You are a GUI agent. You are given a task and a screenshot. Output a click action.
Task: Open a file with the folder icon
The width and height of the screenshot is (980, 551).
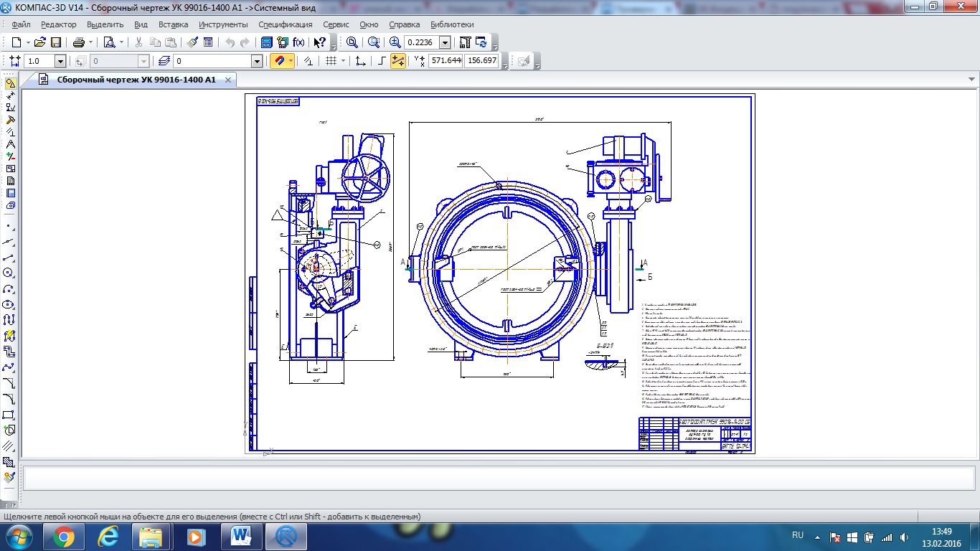click(x=40, y=42)
